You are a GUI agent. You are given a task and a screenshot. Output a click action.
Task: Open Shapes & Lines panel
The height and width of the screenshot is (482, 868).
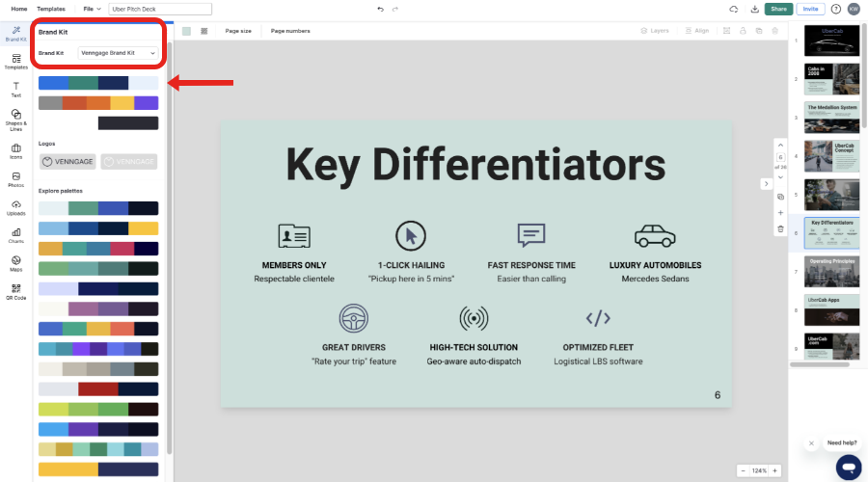point(16,120)
